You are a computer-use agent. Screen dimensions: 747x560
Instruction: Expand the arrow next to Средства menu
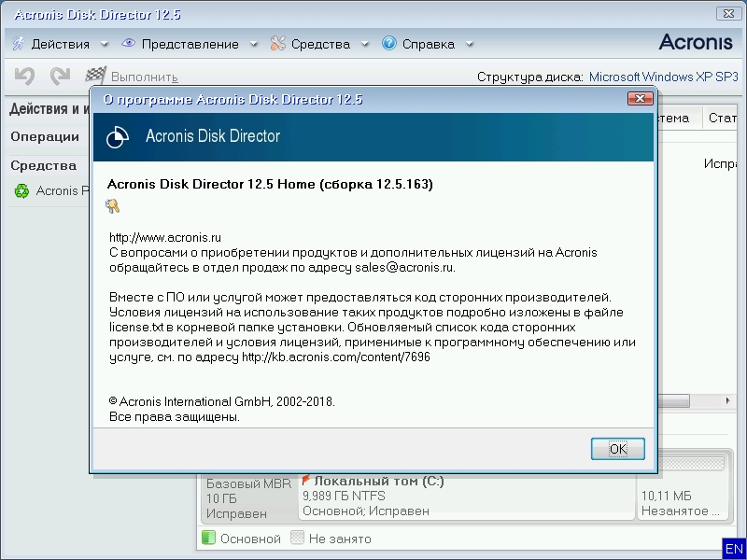[365, 44]
